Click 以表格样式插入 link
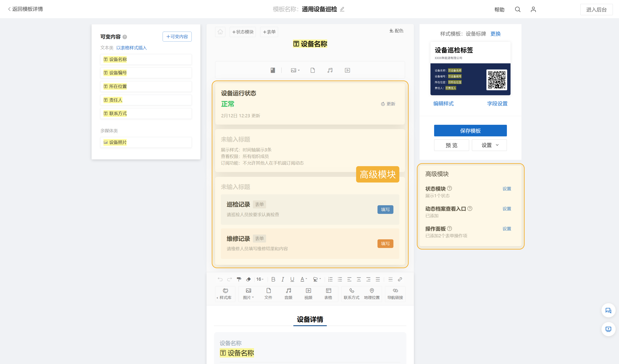Screen dimensions: 619x364 coord(131,48)
